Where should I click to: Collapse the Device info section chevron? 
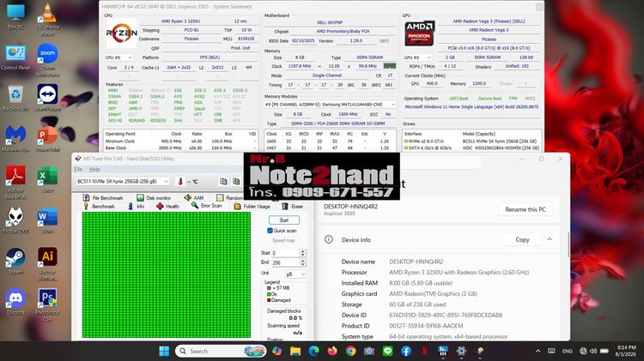tap(550, 239)
